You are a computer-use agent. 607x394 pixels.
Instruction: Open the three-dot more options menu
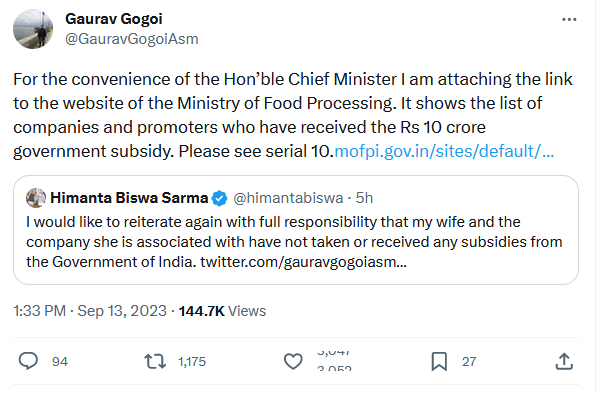pyautogui.click(x=569, y=19)
